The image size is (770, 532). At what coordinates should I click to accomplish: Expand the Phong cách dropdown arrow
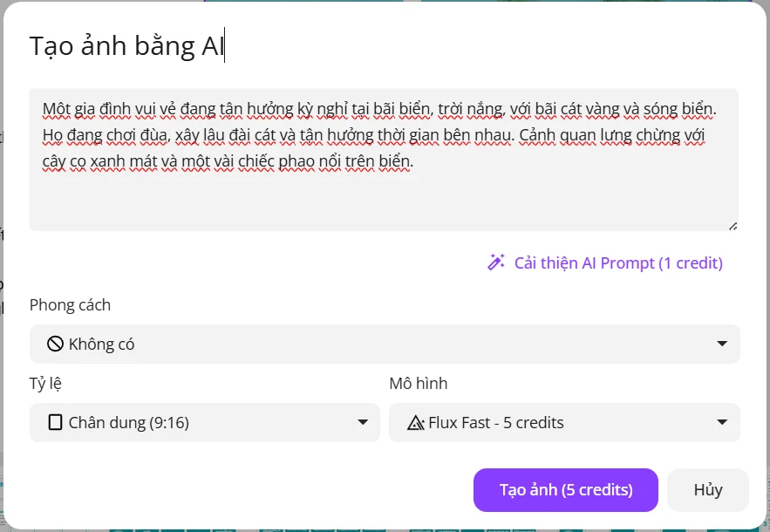point(722,344)
